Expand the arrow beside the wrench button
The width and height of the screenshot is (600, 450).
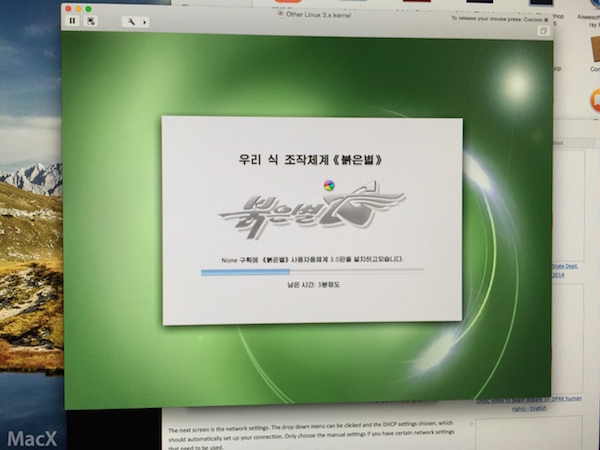145,22
